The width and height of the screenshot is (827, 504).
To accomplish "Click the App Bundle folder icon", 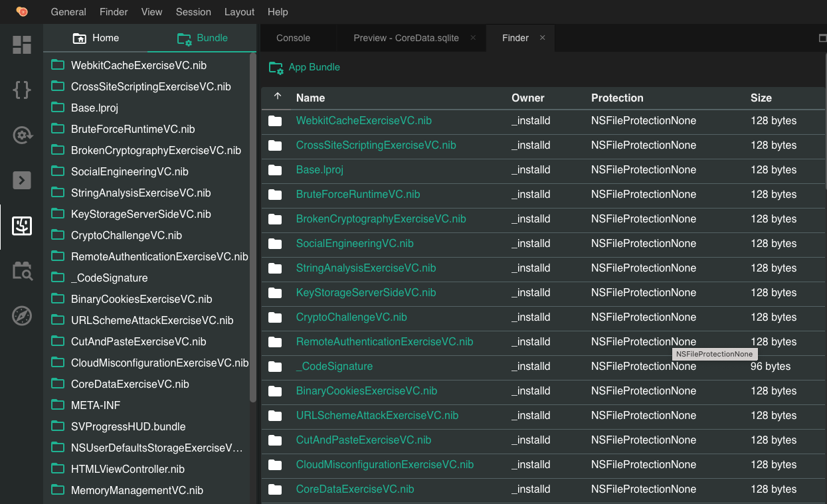I will 276,67.
